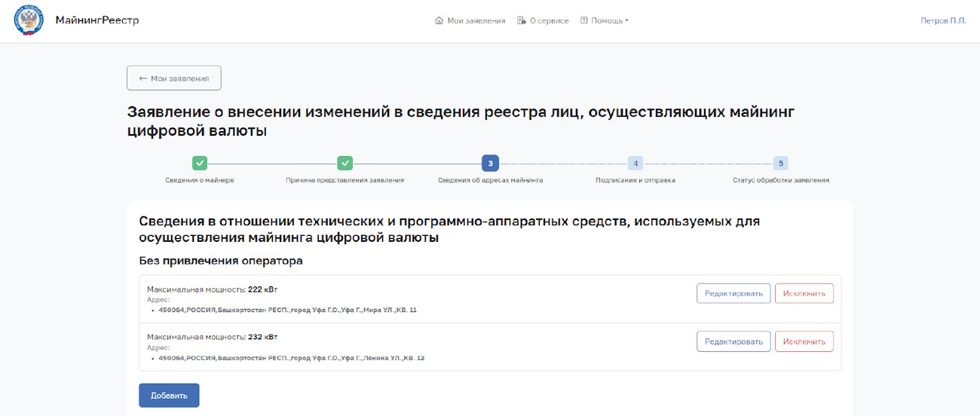Open Мои заявления in the top navigation

[x=470, y=20]
